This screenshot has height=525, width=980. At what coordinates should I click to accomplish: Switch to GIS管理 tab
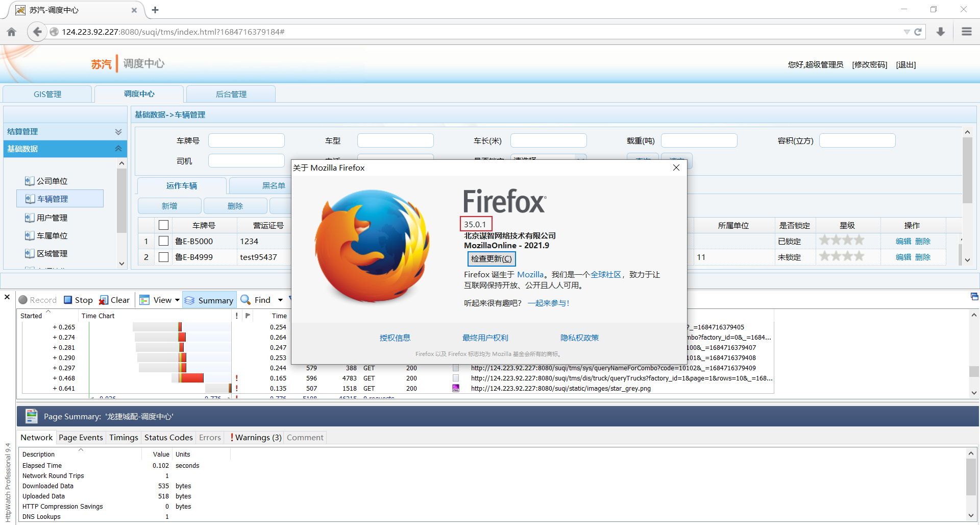click(47, 94)
